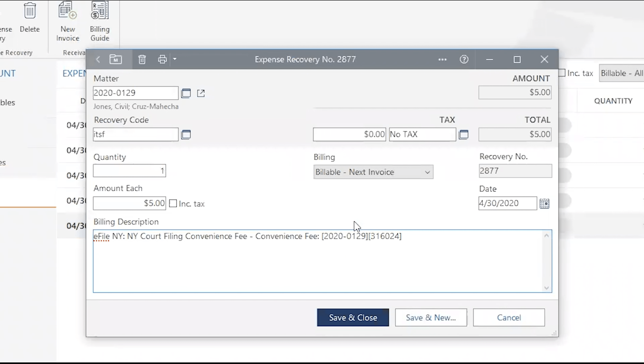
Task: Maximize the Expense Recovery dialog
Action: 517,59
